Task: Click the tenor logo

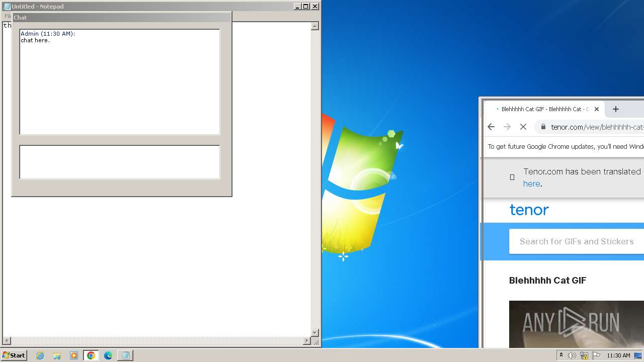Action: click(529, 210)
